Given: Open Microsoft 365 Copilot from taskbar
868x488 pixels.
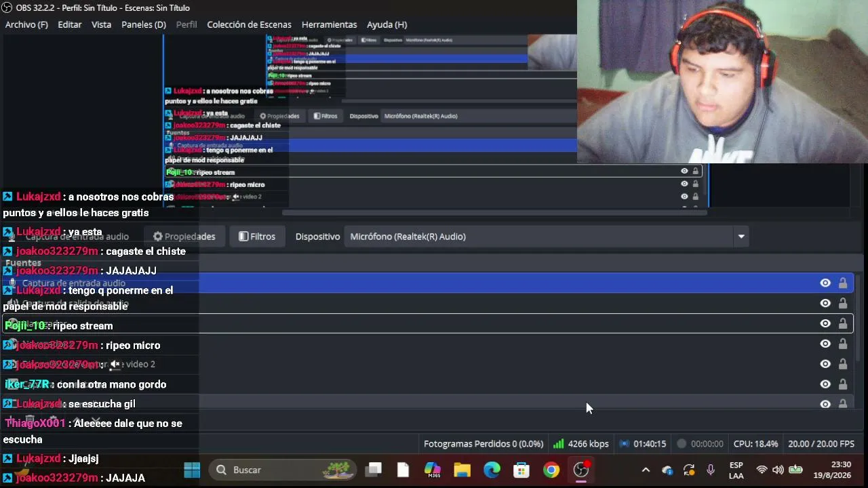Looking at the screenshot, I should tap(433, 470).
